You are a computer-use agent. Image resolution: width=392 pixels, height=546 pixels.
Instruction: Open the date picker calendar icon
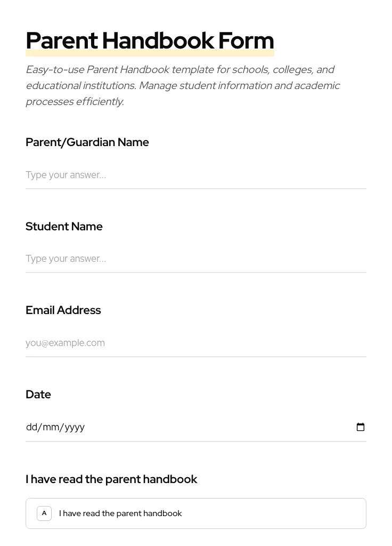tap(361, 427)
